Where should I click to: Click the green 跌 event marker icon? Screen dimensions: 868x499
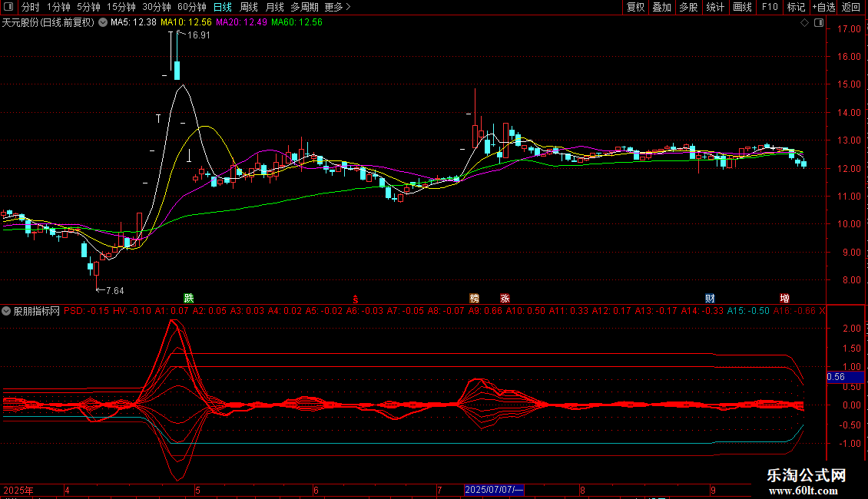[188, 298]
